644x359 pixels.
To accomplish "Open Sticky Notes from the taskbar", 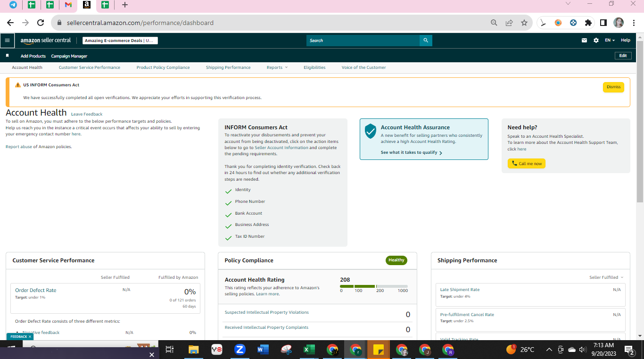I will [379, 350].
